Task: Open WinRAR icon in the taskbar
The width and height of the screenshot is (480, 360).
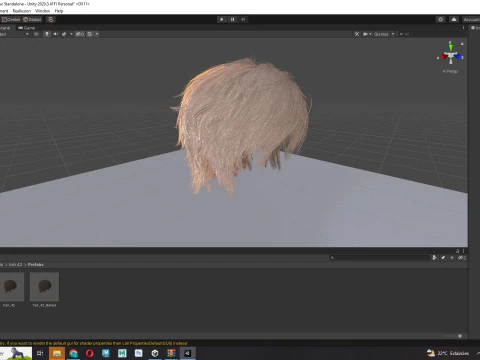Action: (171, 353)
